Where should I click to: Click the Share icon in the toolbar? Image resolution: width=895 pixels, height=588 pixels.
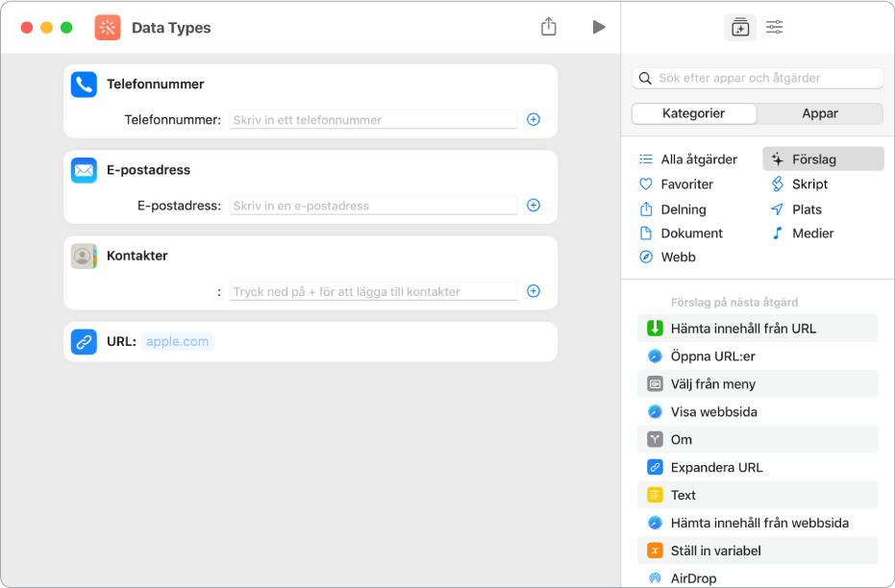pos(549,27)
